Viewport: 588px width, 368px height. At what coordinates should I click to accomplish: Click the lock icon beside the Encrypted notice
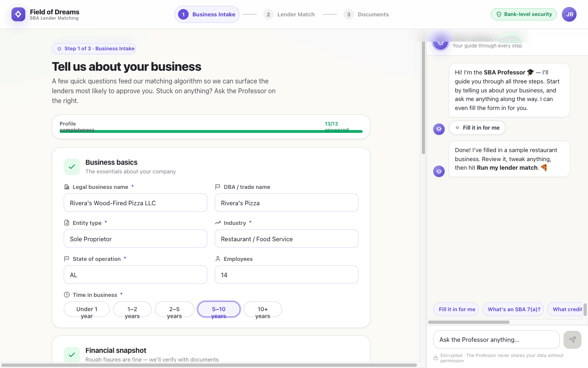click(x=436, y=358)
